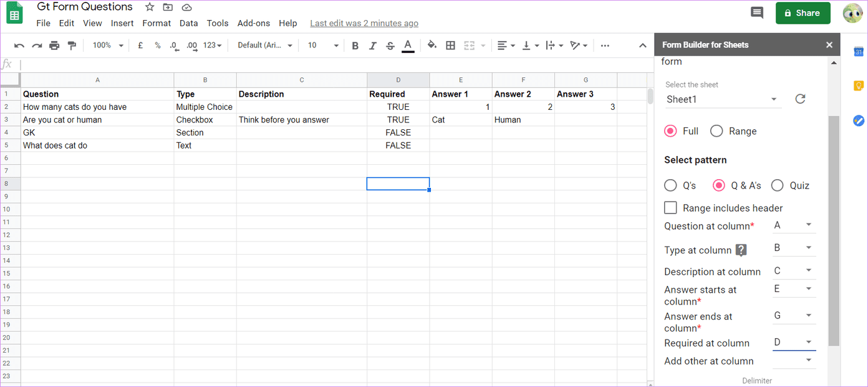This screenshot has width=868, height=387.
Task: Open the Format menu
Action: click(157, 23)
